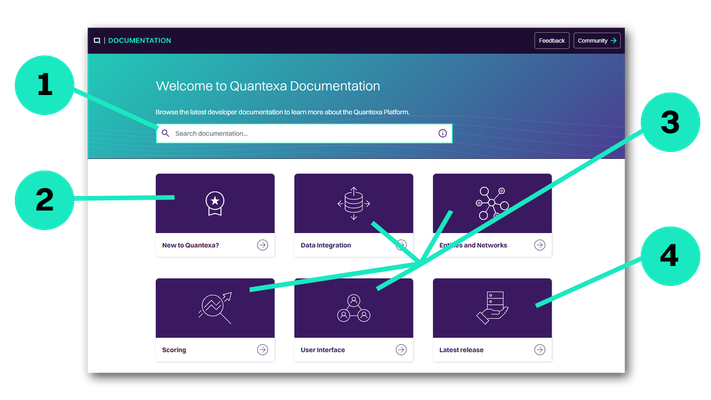The height and width of the screenshot is (400, 711).
Task: Click the network nodes icon
Action: pos(492,204)
